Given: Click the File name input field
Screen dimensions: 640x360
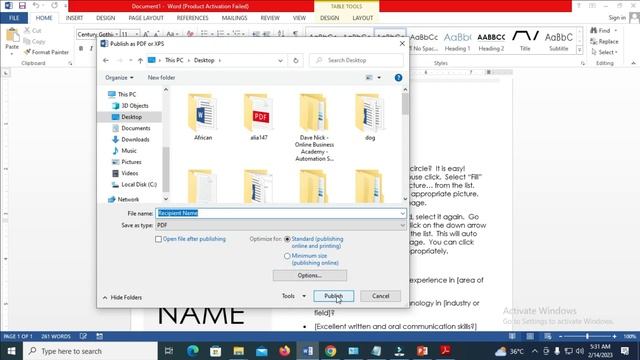Looking at the screenshot, I should pos(280,213).
